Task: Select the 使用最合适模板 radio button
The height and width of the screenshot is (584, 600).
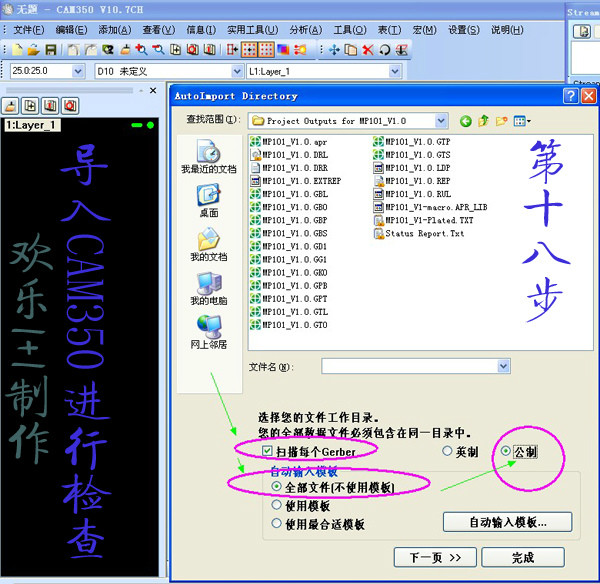Action: pyautogui.click(x=276, y=523)
